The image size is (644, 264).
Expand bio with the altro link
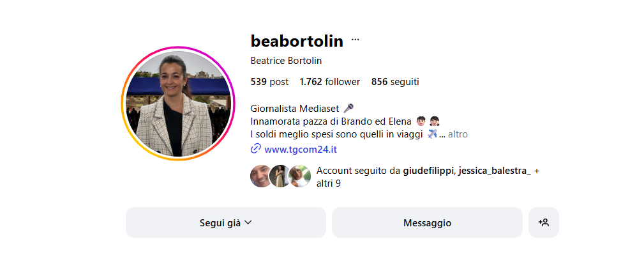coord(458,134)
